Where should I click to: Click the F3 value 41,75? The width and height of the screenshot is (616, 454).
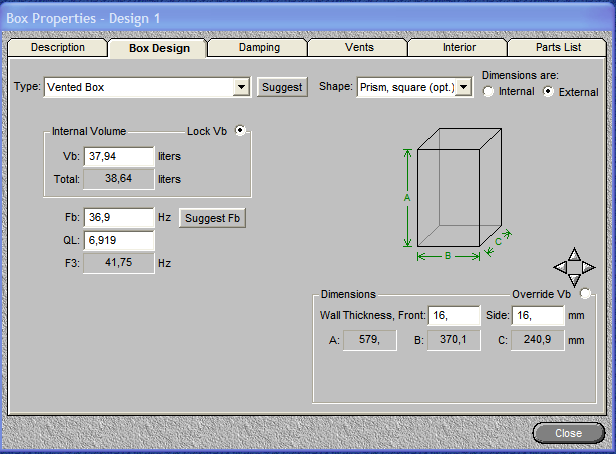pos(119,263)
